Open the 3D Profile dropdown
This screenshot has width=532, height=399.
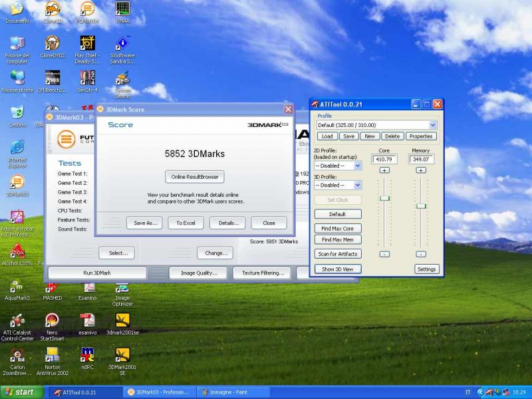point(357,185)
